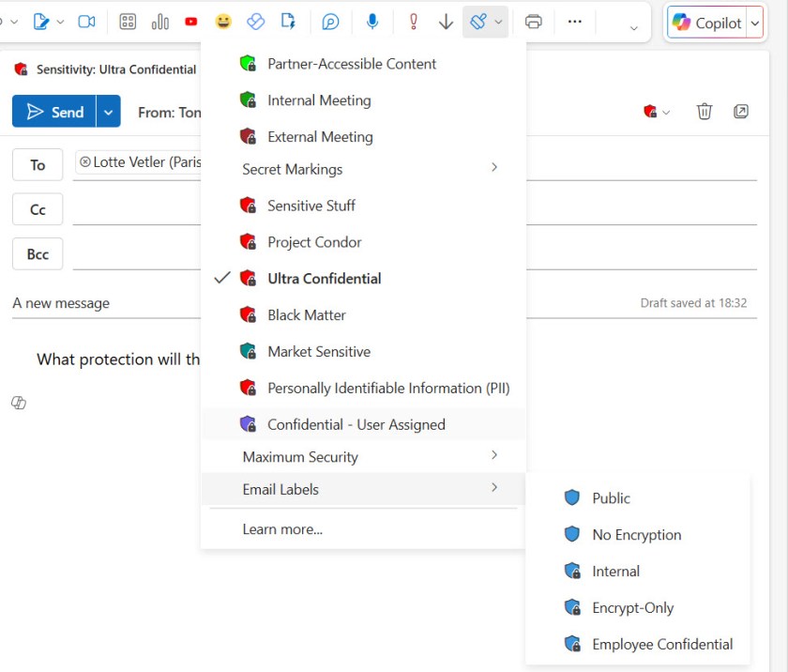This screenshot has height=672, width=788.
Task: Send the email
Action: pos(54,111)
